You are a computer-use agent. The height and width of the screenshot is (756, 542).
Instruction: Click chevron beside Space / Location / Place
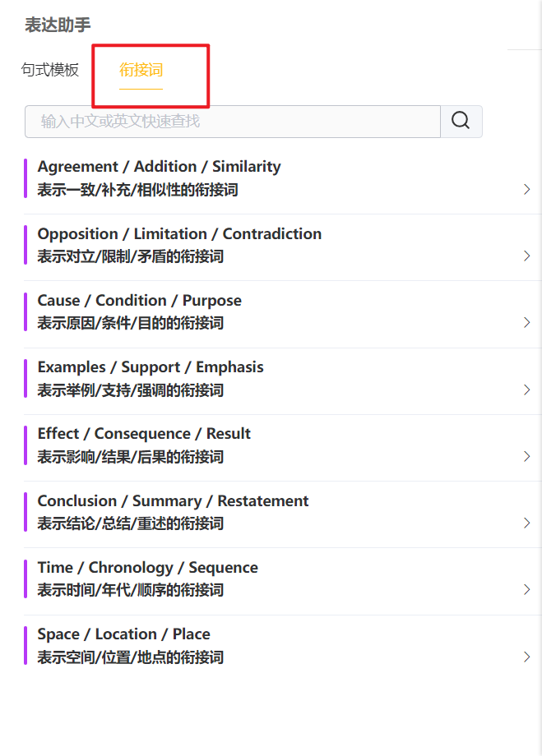coord(527,657)
